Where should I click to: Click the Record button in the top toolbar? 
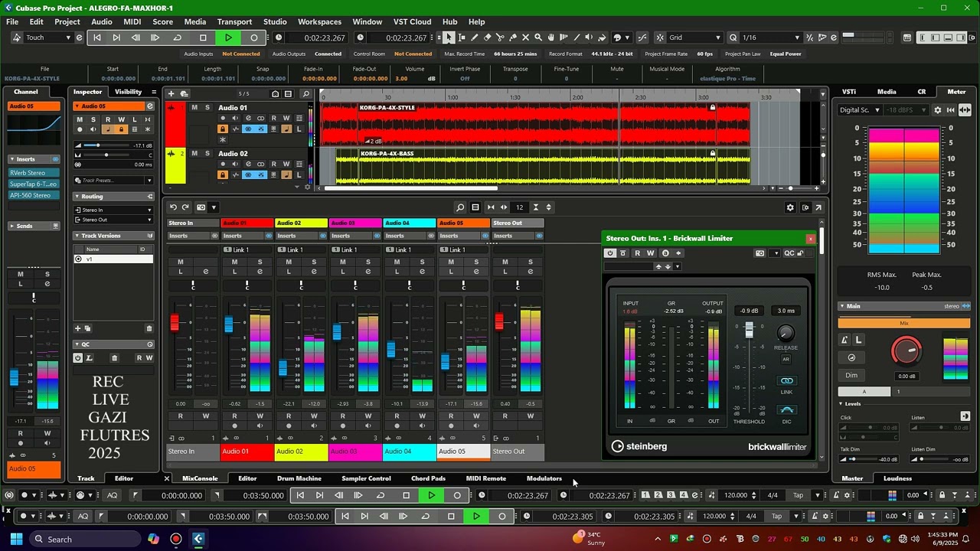point(254,37)
